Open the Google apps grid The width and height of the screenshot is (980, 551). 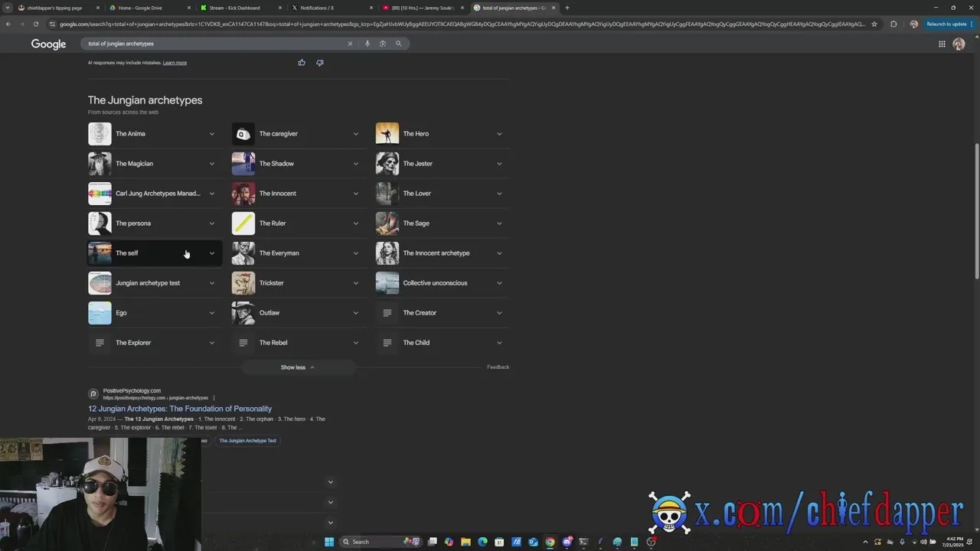942,44
